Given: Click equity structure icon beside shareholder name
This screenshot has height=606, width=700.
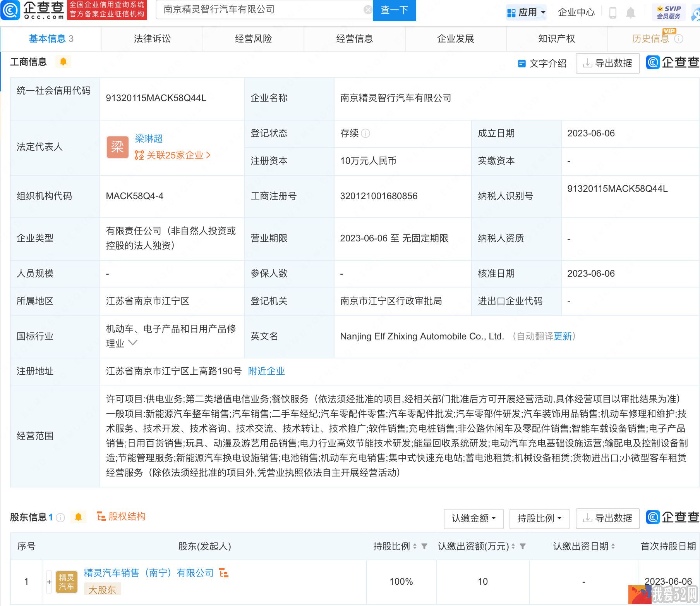Looking at the screenshot, I should pos(224,573).
